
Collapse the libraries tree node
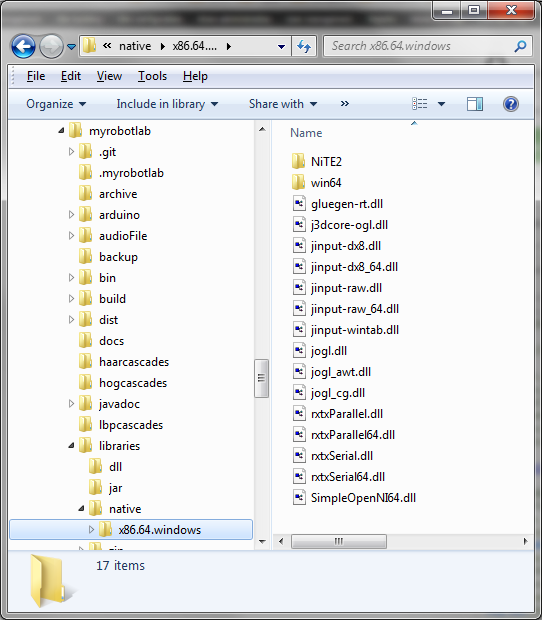(x=71, y=446)
